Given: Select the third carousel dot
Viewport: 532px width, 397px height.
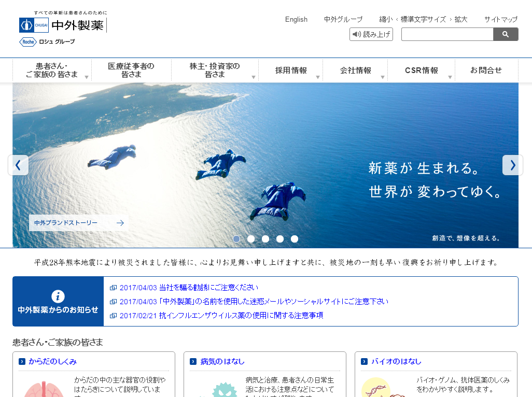Looking at the screenshot, I should pyautogui.click(x=265, y=239).
